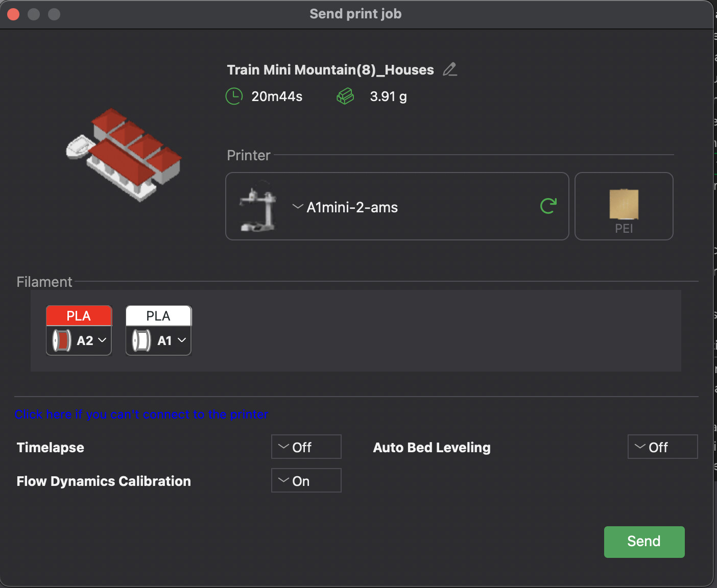The width and height of the screenshot is (717, 588).
Task: Select the red PLA filament header
Action: (x=79, y=316)
